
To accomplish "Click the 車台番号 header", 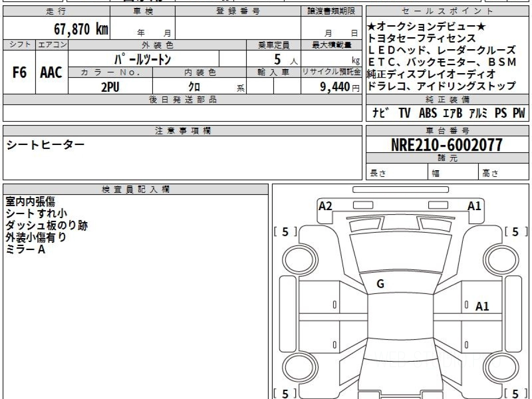I will [x=448, y=131].
